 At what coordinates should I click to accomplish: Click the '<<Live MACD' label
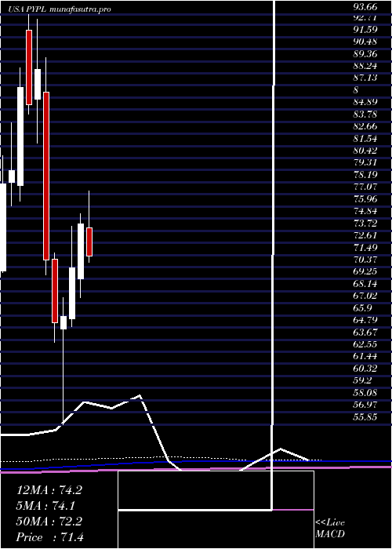(330, 529)
